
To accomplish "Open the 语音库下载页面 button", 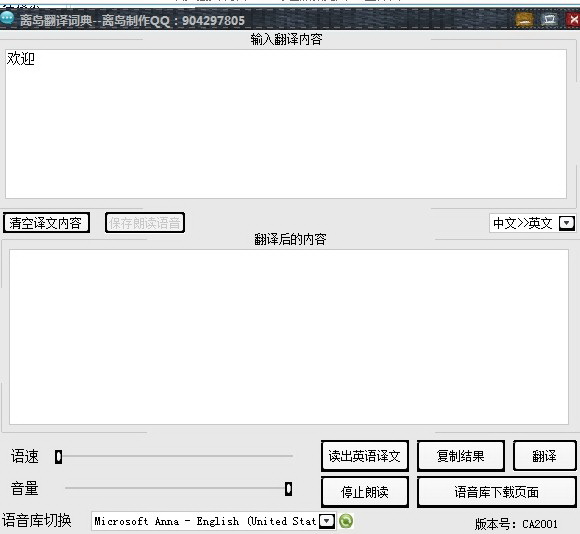I will coord(497,492).
